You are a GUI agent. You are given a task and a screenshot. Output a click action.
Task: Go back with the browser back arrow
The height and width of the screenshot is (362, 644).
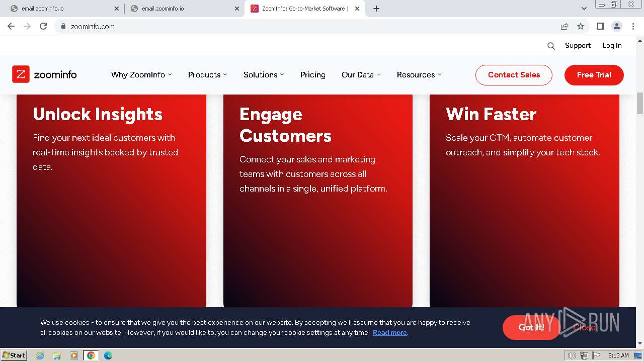click(x=11, y=26)
